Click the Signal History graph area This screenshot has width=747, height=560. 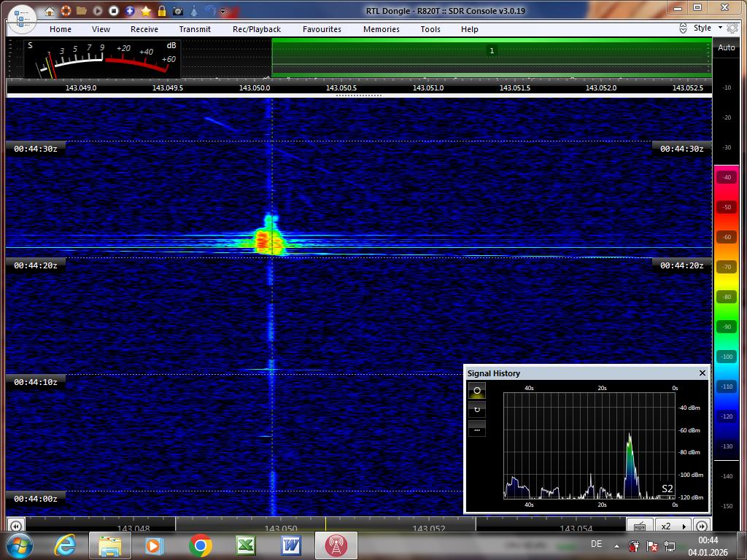589,446
